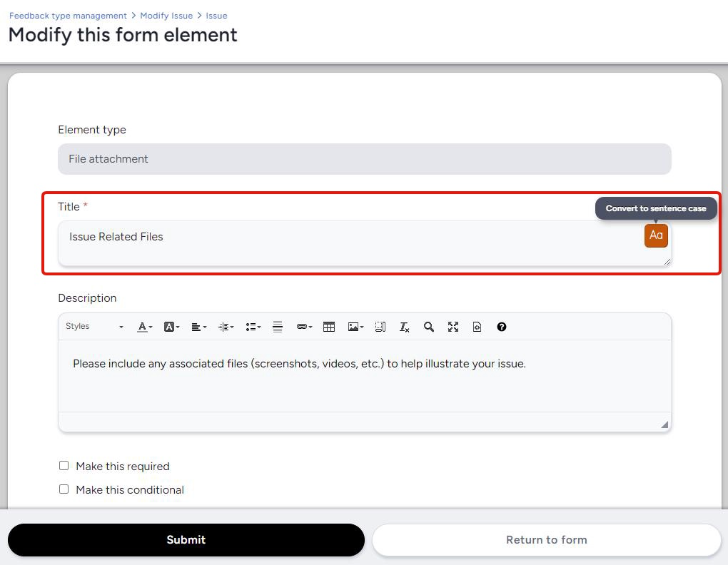Screen dimensions: 728x565
Task: Open find and replace magnifier tool
Action: [429, 327]
